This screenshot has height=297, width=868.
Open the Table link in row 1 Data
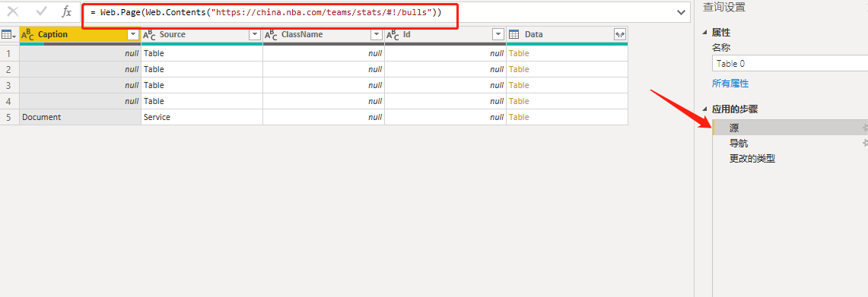519,54
